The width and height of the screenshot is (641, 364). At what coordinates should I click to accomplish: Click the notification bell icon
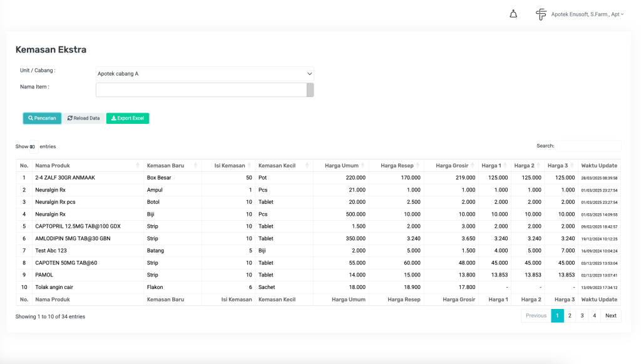coord(513,14)
